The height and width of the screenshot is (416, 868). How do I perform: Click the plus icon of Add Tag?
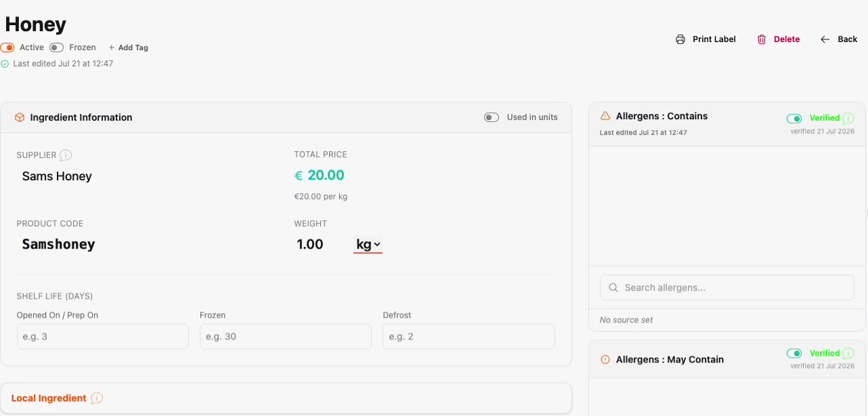pyautogui.click(x=112, y=47)
